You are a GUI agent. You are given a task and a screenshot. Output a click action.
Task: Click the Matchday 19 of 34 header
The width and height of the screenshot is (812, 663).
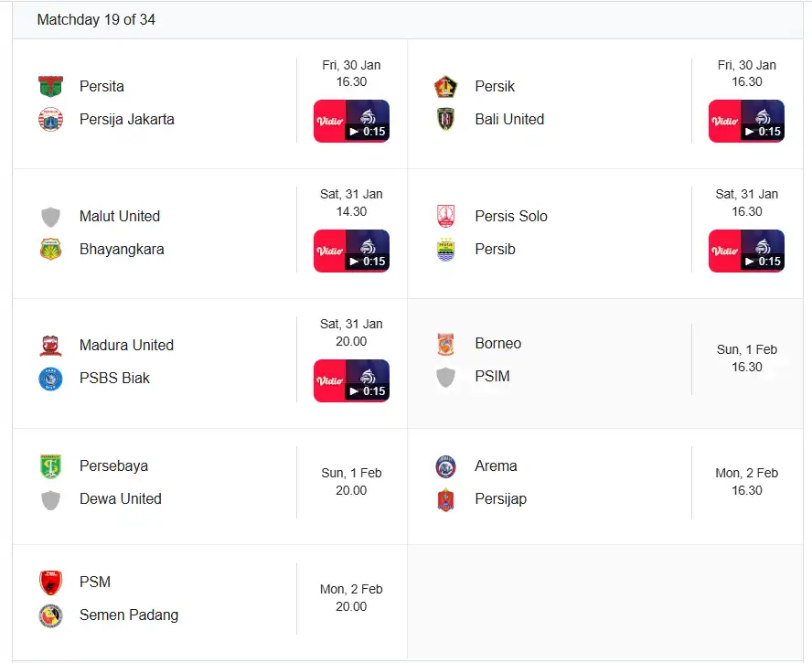[95, 19]
